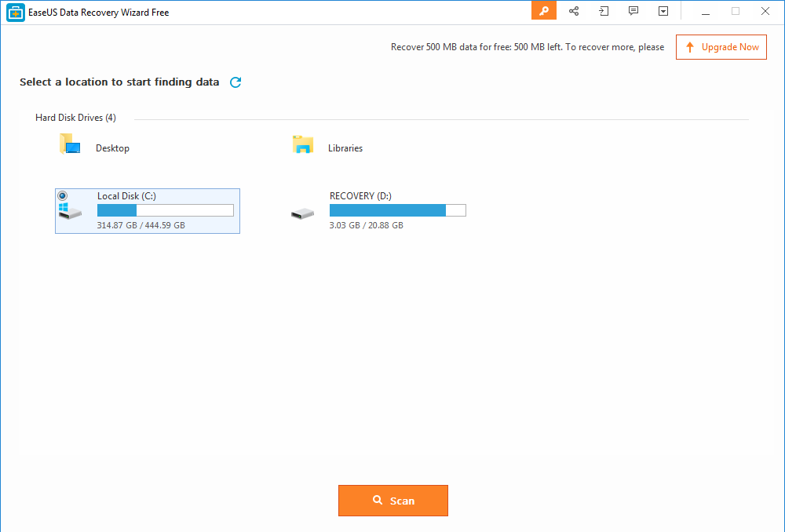Screen dimensions: 785x532
Task: Click the Libraries location label
Action: point(345,148)
